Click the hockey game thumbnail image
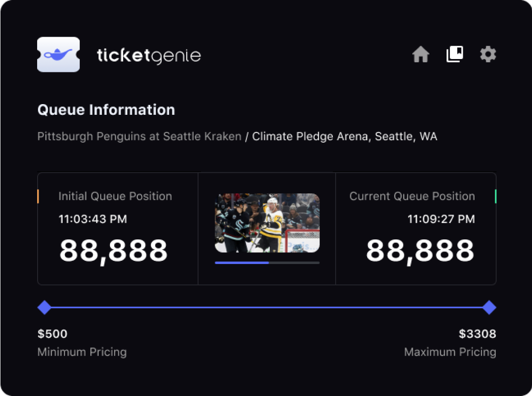This screenshot has height=396, width=532. click(x=267, y=223)
